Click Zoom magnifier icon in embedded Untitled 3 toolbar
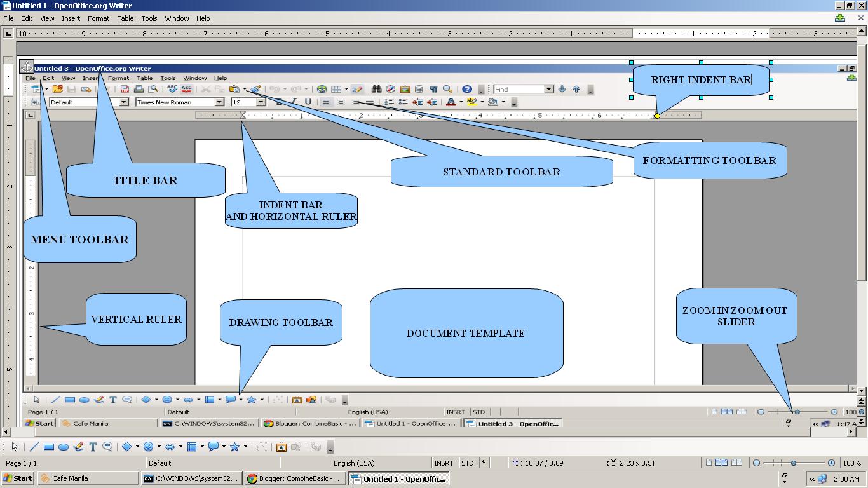The image size is (868, 488). (447, 90)
